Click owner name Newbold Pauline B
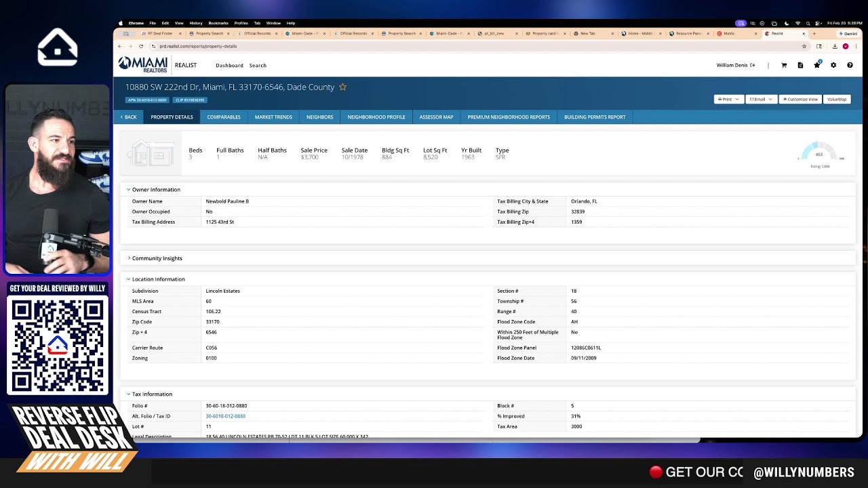The width and height of the screenshot is (868, 488). click(227, 201)
